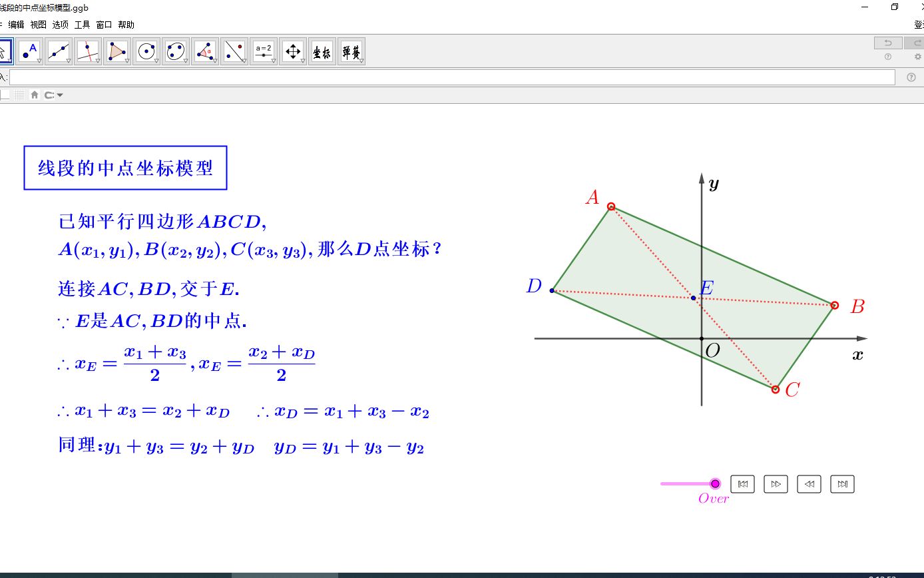The image size is (924, 578).
Task: Select the Move Graphics View tool
Action: click(293, 51)
